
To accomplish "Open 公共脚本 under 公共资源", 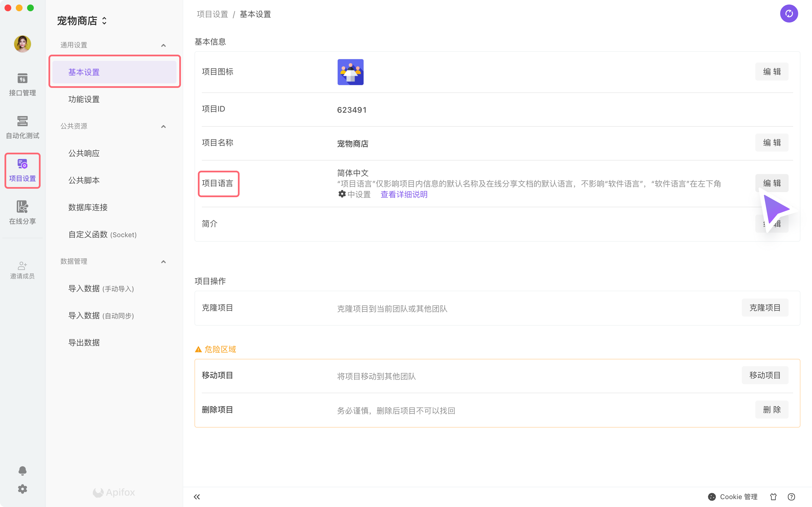I will coord(83,180).
